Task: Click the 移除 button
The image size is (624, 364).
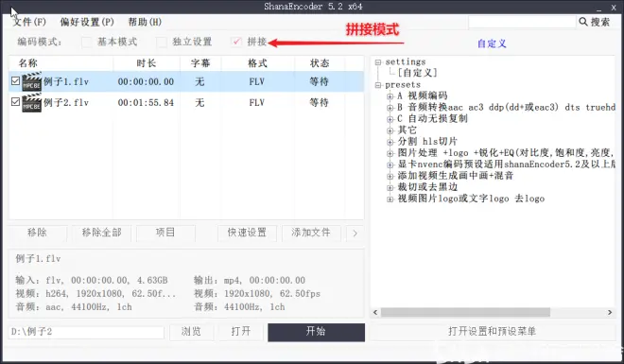Action: [x=38, y=233]
